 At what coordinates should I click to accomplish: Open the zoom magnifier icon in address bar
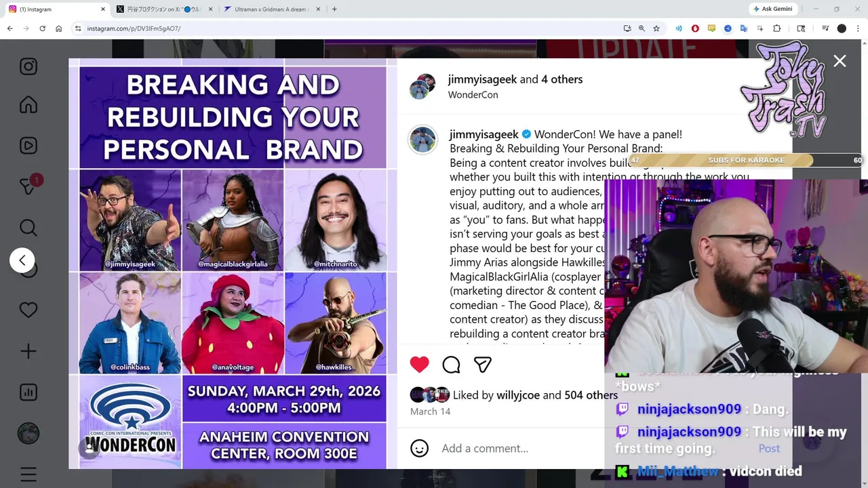pyautogui.click(x=642, y=28)
